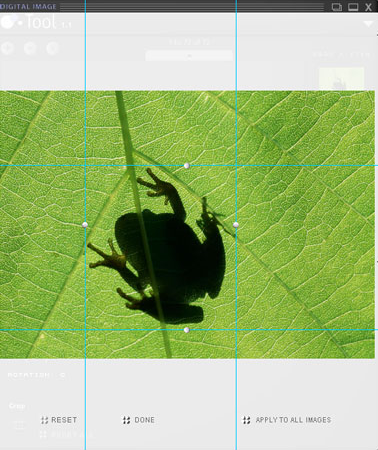
Task: Click the left crop handle
Action: 85,225
